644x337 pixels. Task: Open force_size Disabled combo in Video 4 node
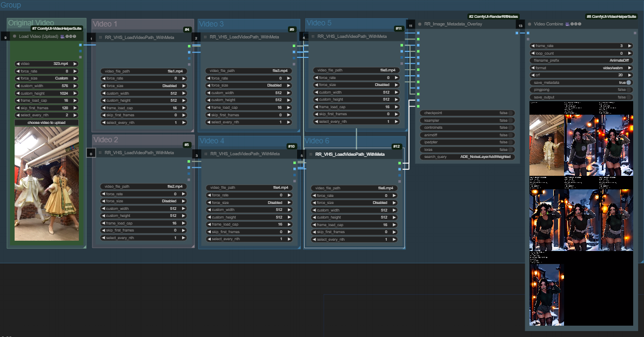249,203
